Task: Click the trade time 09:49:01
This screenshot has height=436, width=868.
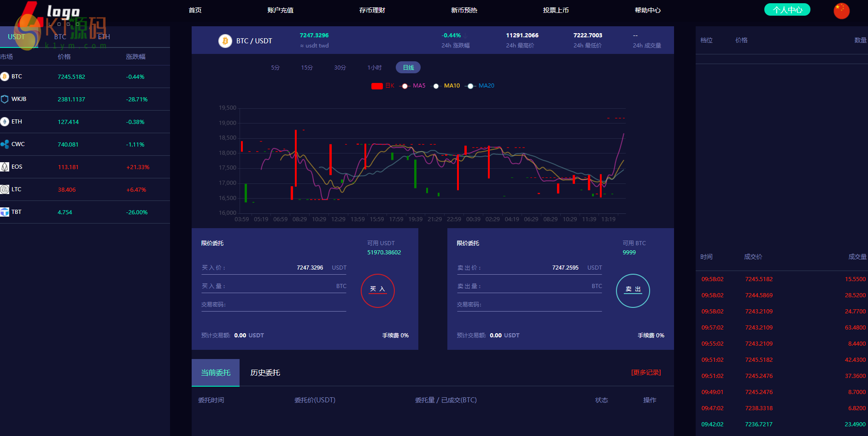Action: pyautogui.click(x=712, y=392)
